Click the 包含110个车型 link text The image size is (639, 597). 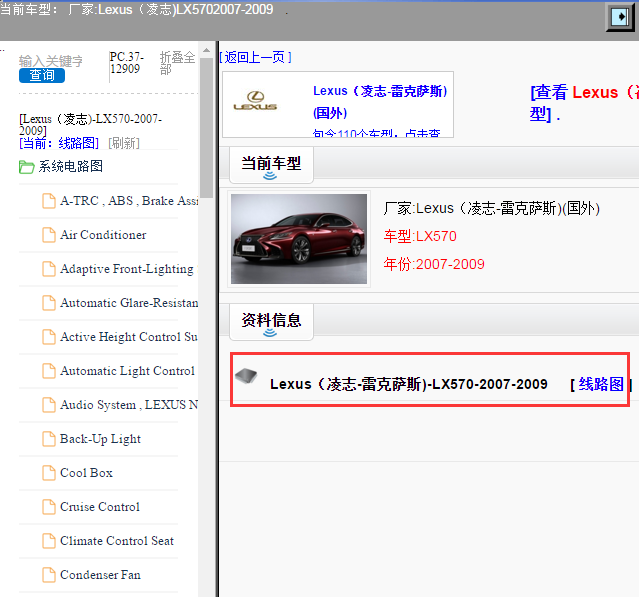[x=377, y=133]
